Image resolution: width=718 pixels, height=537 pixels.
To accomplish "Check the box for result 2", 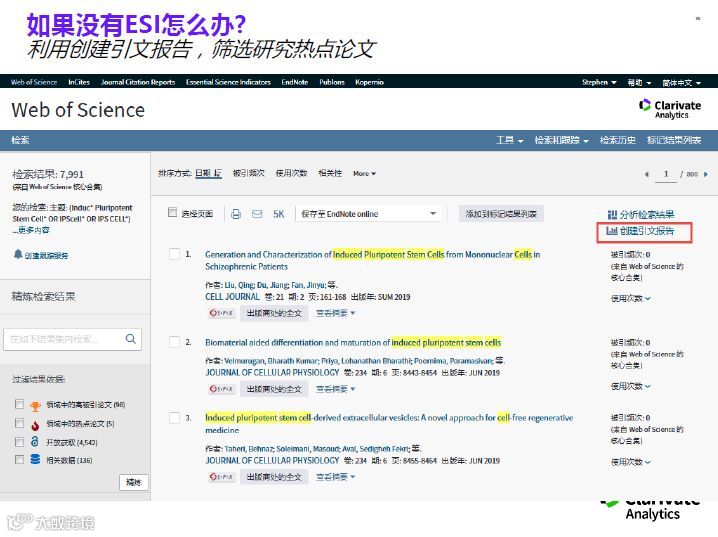I will pyautogui.click(x=174, y=342).
